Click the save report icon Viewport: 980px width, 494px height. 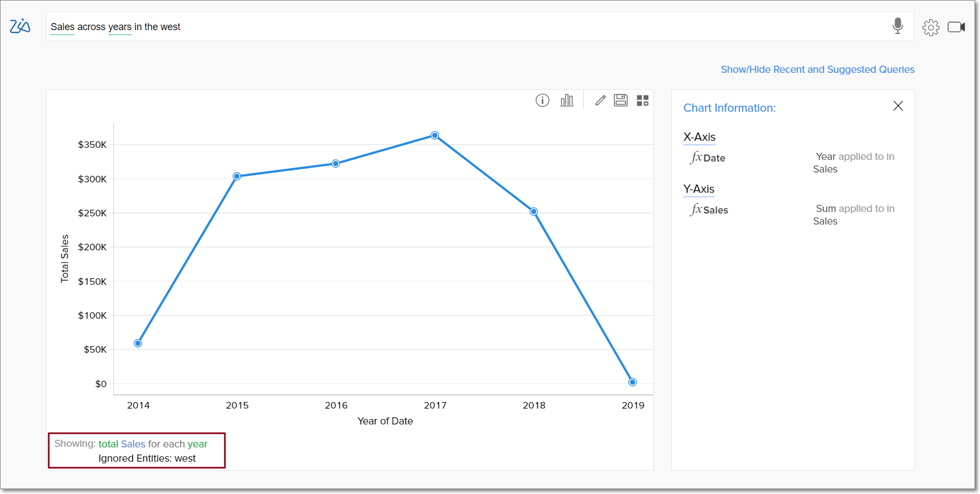point(621,100)
